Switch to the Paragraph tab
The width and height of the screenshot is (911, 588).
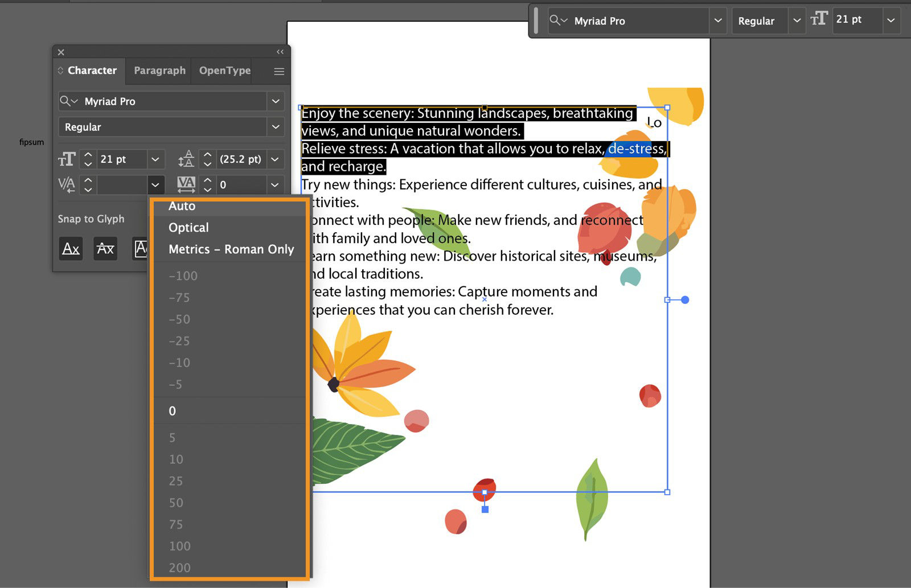coord(159,71)
